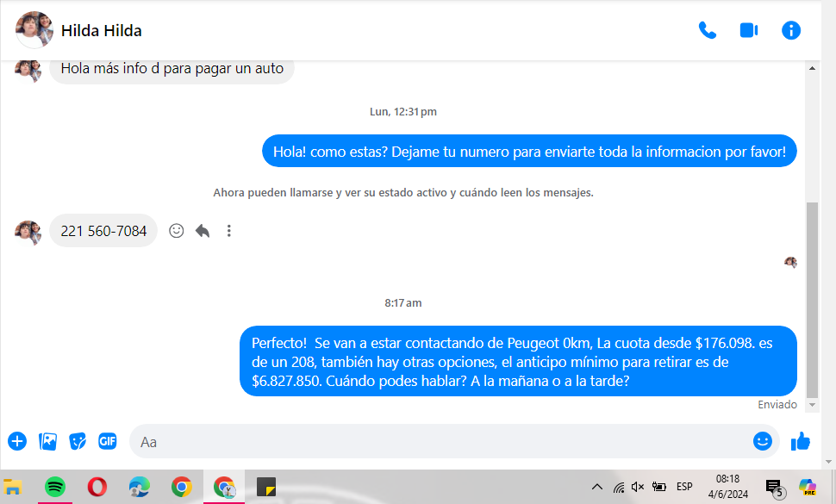
Task: Select the message with the phone number 221 560-7084
Action: pos(103,231)
